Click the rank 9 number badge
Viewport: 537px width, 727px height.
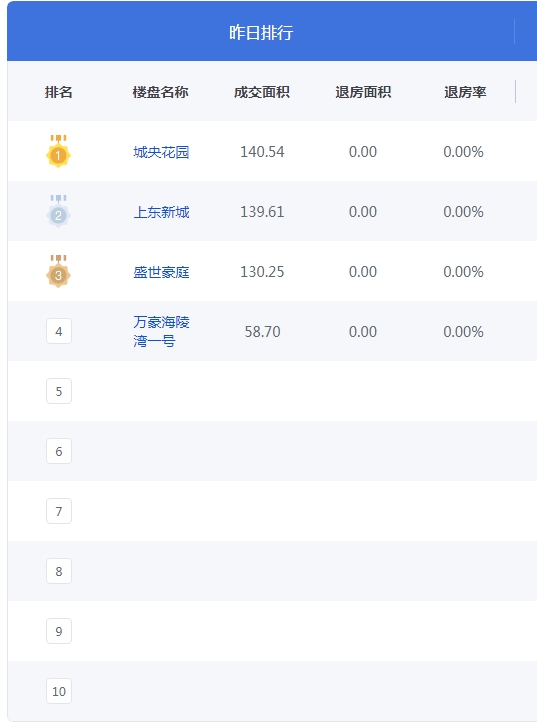pos(59,631)
